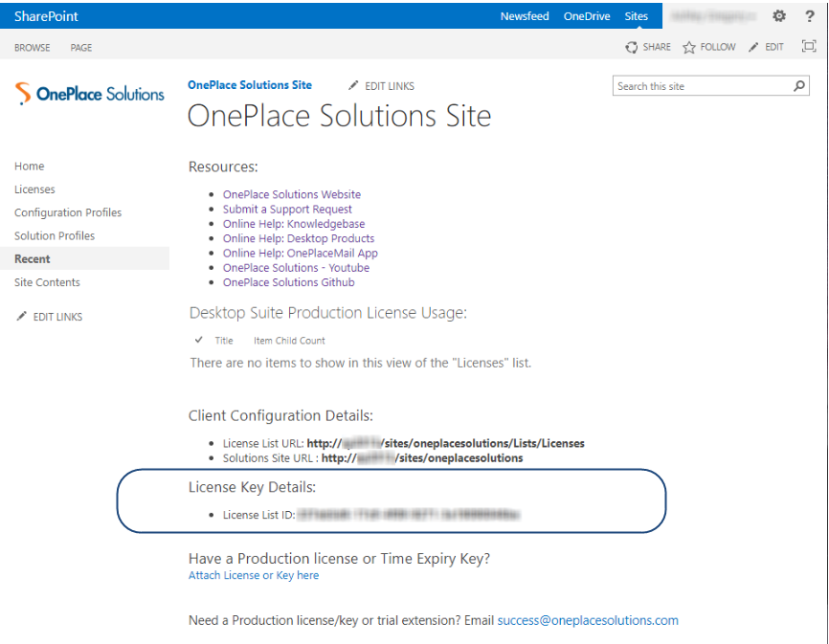Open the Submit a Support Request link

tap(287, 209)
